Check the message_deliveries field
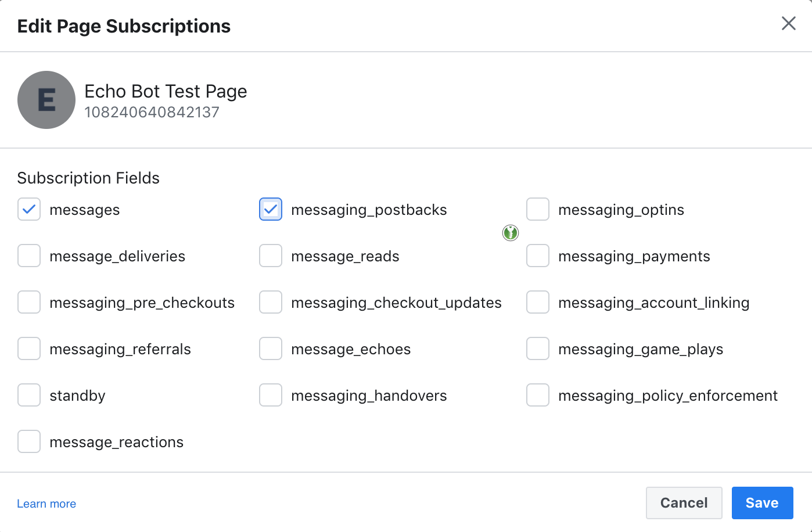This screenshot has width=812, height=532. (29, 256)
